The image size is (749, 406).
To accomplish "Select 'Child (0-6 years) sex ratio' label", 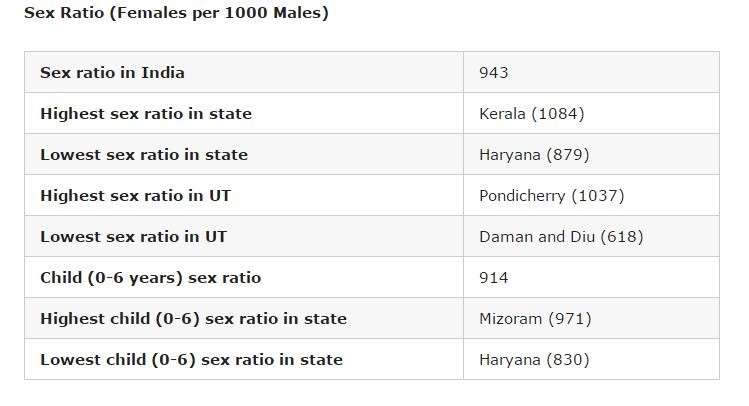I will coord(150,278).
